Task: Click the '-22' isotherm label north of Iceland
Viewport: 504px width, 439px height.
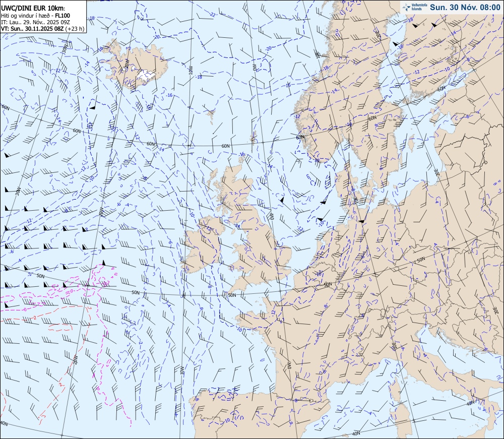Action: [x=213, y=15]
